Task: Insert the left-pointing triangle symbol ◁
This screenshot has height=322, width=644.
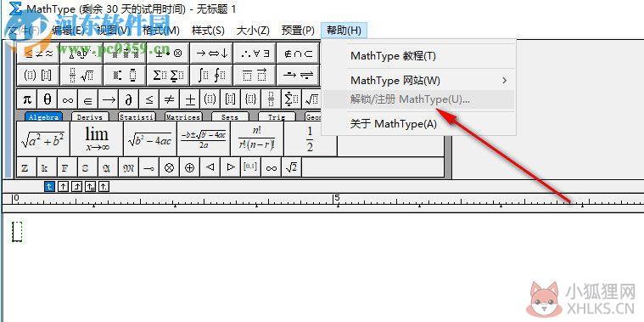Action: 210,167
